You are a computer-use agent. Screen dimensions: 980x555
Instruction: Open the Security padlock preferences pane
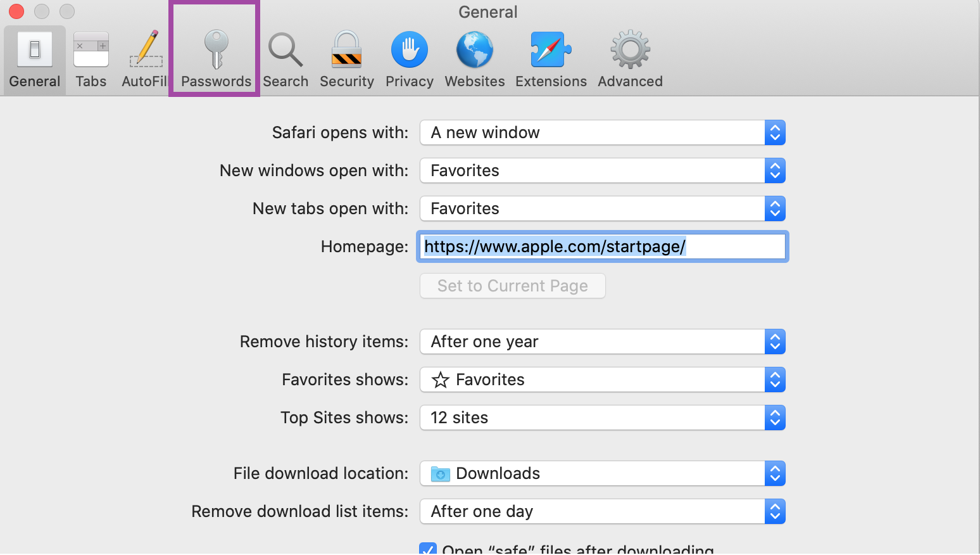coord(347,61)
